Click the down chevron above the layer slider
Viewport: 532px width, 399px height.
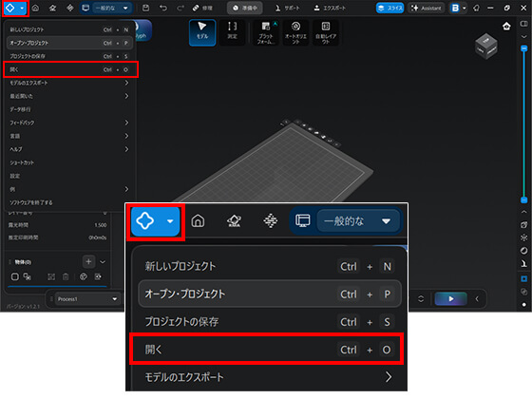(x=523, y=36)
